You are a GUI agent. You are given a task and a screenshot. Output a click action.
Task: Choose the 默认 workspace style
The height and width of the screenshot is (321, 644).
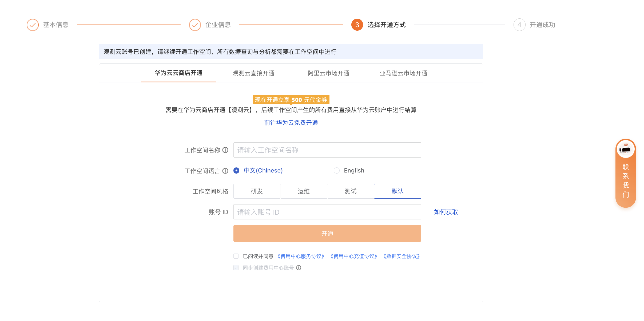pyautogui.click(x=397, y=191)
